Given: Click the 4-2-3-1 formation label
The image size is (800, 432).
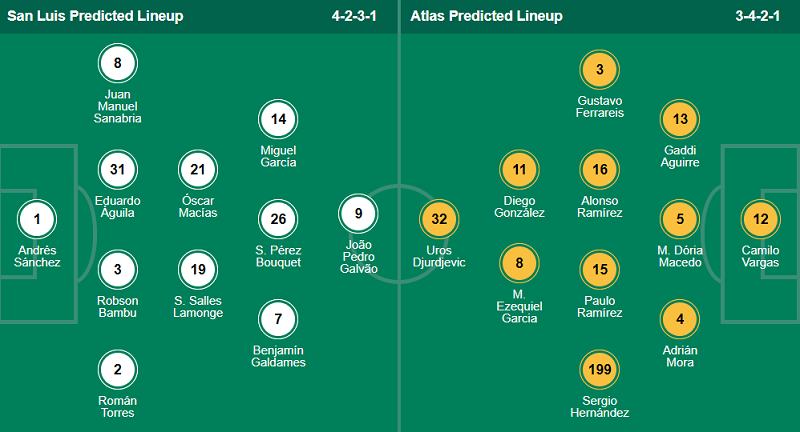Looking at the screenshot, I should [x=360, y=16].
